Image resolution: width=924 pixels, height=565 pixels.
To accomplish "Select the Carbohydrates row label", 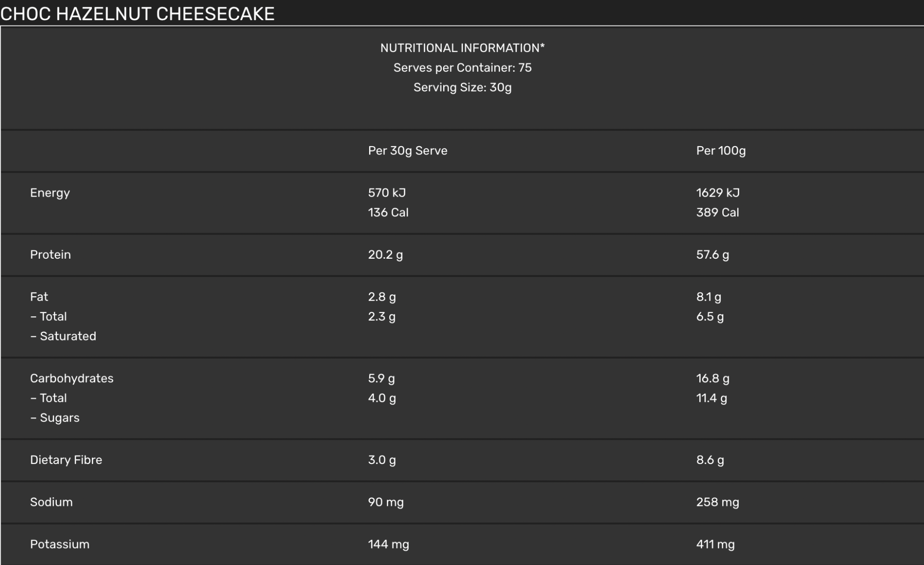I will coord(72,379).
